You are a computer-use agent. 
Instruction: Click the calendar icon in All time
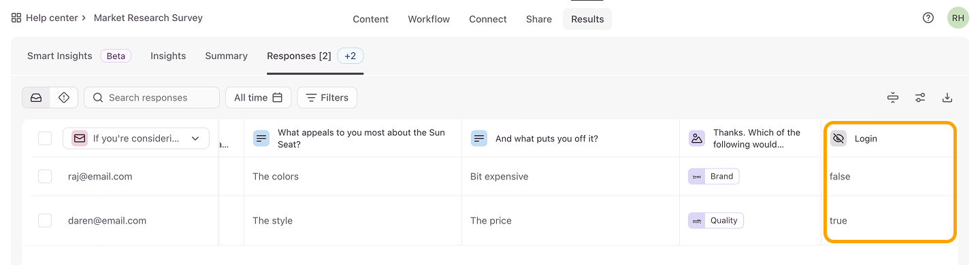coord(277,98)
